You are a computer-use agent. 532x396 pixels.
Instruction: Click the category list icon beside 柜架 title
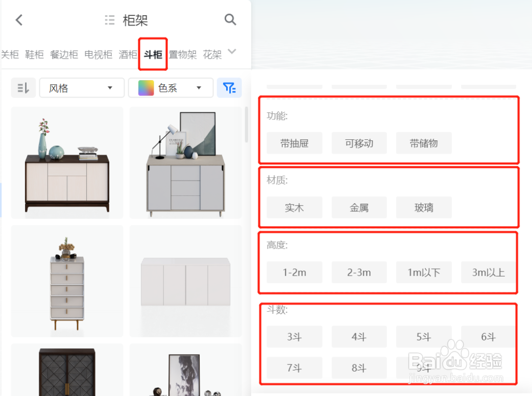click(109, 20)
